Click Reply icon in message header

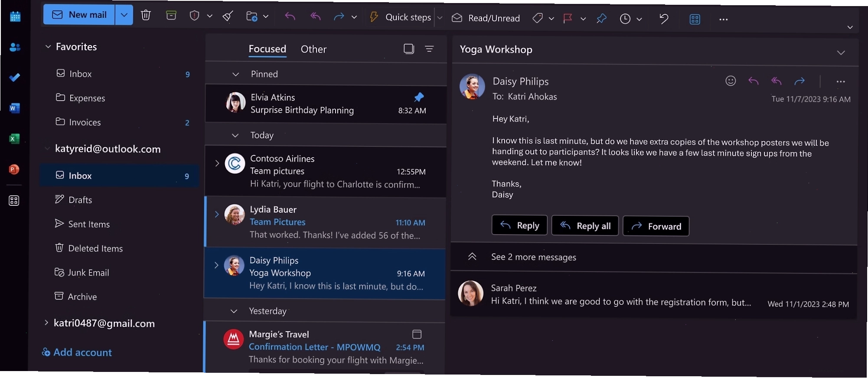[x=754, y=81]
